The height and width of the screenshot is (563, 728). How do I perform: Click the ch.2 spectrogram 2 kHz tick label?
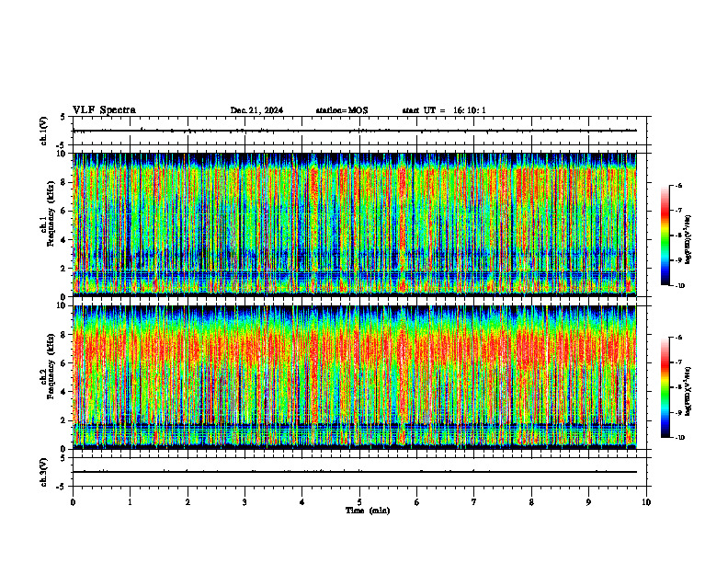[x=64, y=420]
